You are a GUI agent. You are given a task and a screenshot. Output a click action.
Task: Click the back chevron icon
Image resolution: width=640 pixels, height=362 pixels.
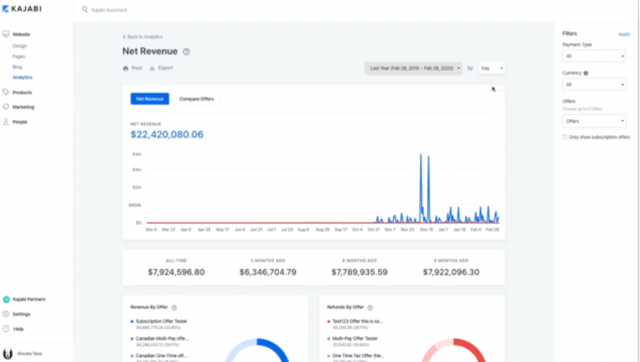[x=124, y=37]
